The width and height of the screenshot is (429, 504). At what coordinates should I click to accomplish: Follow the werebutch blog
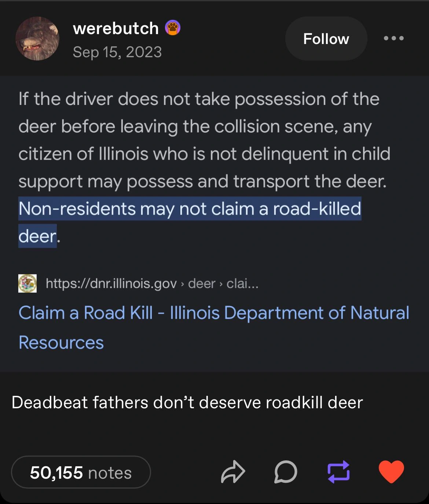tap(326, 39)
